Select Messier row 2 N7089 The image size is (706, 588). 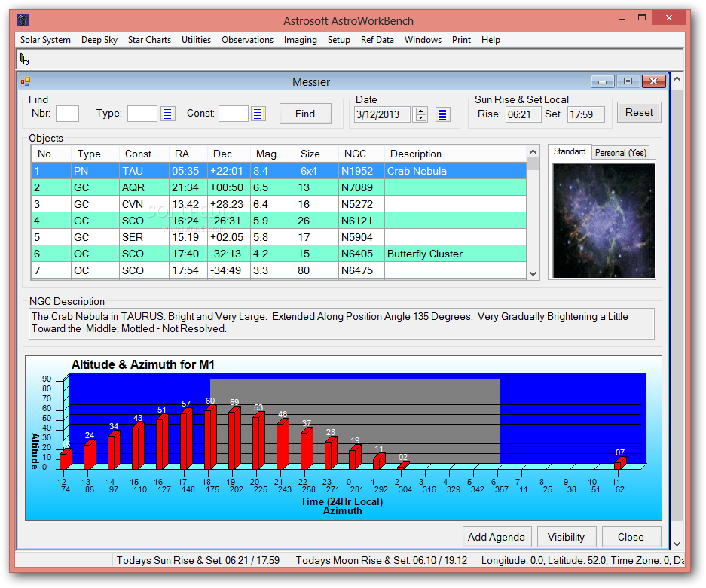coord(279,187)
